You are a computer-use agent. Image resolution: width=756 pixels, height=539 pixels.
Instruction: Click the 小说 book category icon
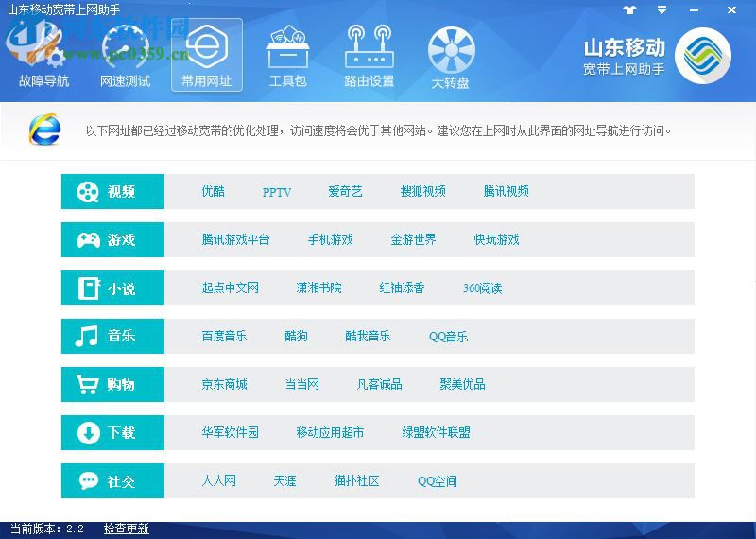point(89,288)
